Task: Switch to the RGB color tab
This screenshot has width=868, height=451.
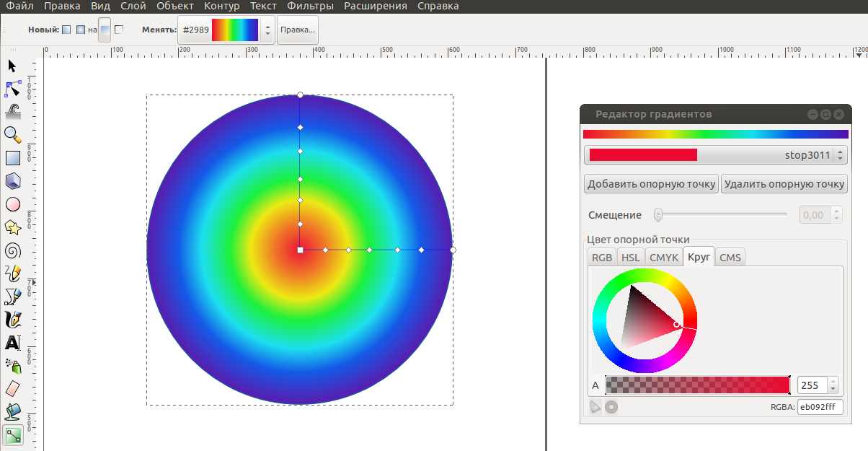Action: coord(602,257)
